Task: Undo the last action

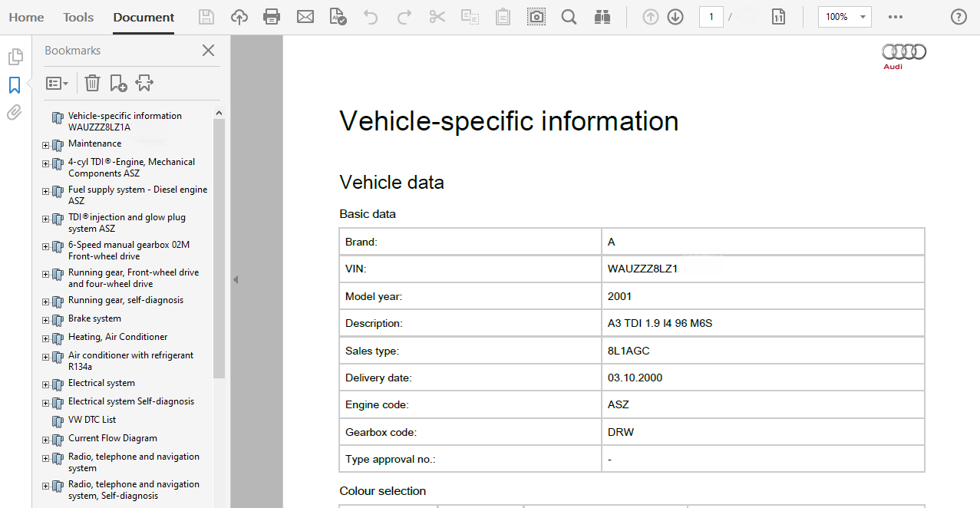Action: pyautogui.click(x=371, y=15)
